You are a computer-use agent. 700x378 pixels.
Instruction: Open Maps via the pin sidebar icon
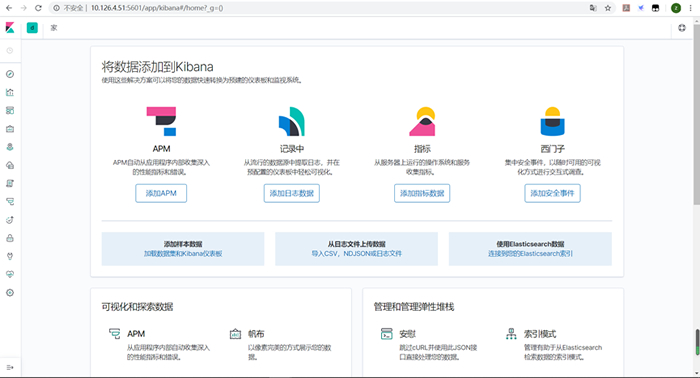[x=10, y=147]
